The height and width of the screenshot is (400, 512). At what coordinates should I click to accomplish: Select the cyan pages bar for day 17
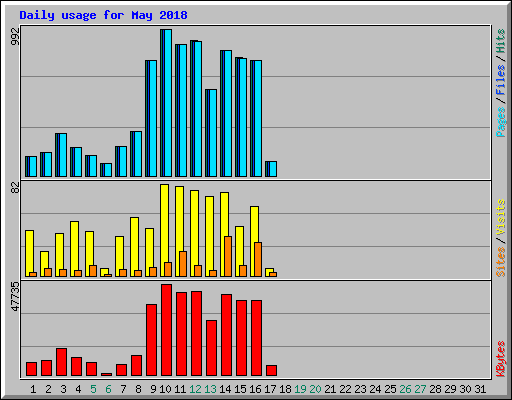273,169
